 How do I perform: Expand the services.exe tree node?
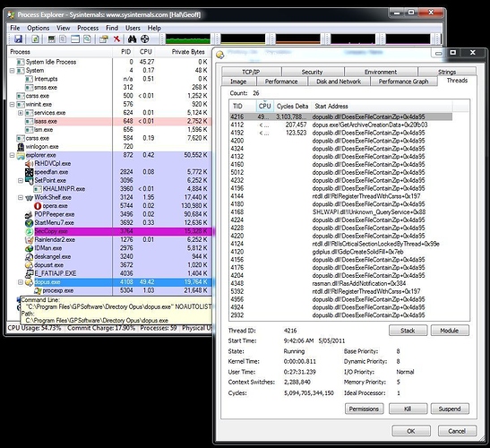tap(21, 113)
